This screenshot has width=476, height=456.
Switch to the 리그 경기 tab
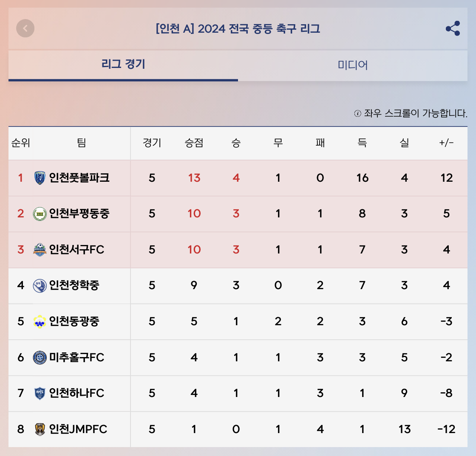click(123, 65)
